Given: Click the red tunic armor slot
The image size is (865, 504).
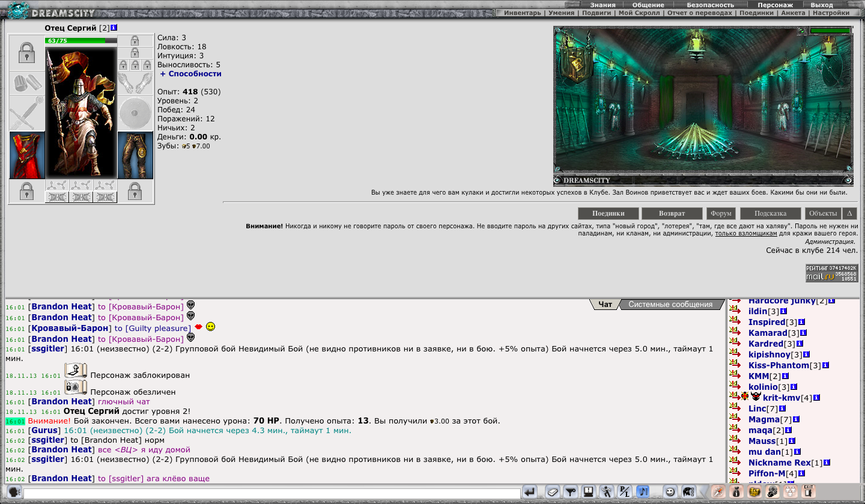Looking at the screenshot, I should (x=26, y=155).
